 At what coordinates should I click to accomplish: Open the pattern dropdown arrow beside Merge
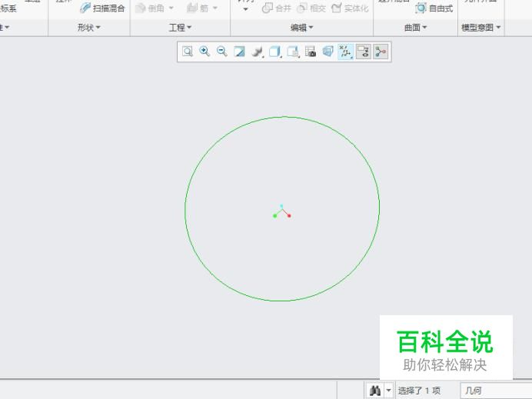[246, 8]
